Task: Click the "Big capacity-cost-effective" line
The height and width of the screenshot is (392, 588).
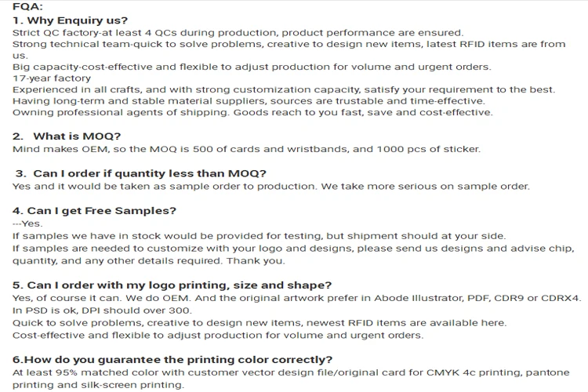Action: tap(252, 67)
